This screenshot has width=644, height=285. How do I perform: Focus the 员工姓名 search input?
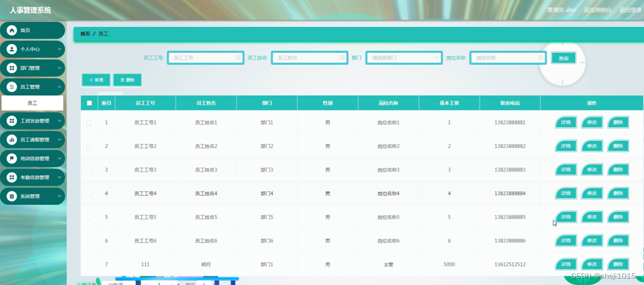click(310, 58)
